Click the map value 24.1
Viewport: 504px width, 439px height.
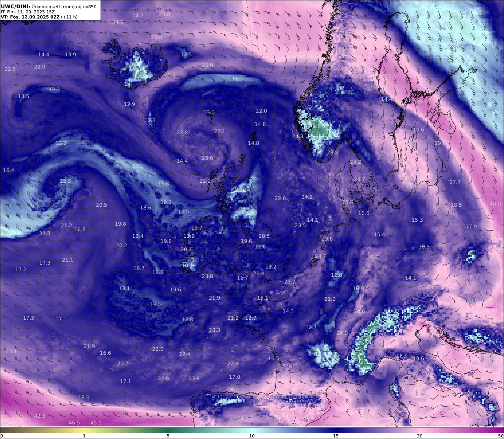[x=307, y=197]
